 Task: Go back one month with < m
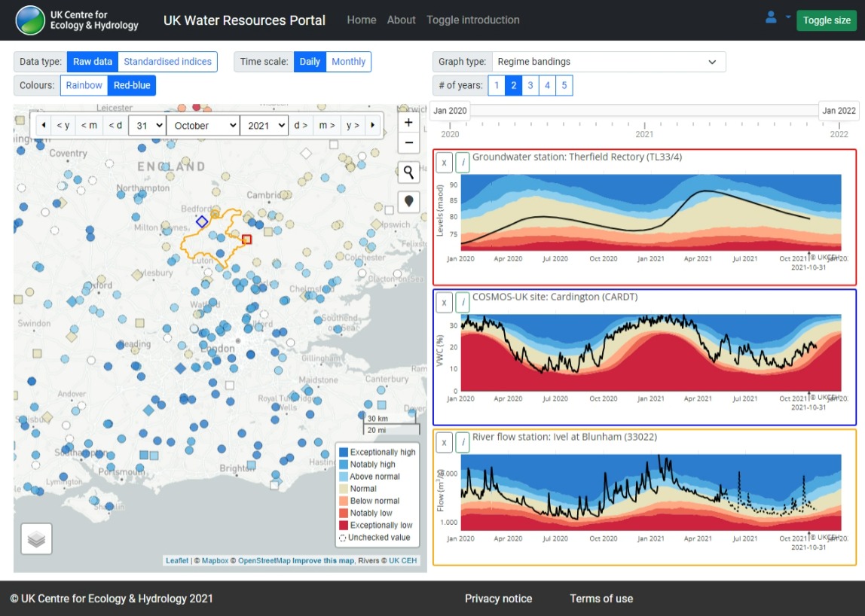pos(89,125)
